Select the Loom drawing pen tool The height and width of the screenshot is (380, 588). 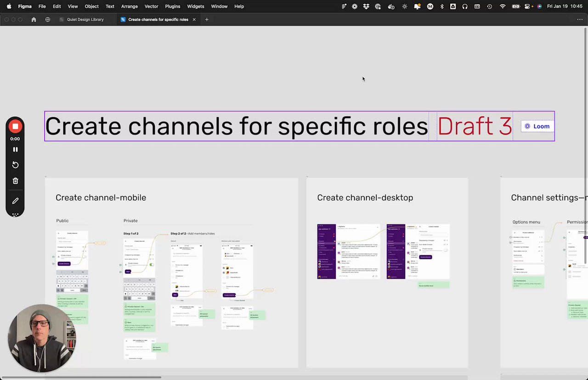click(x=15, y=201)
